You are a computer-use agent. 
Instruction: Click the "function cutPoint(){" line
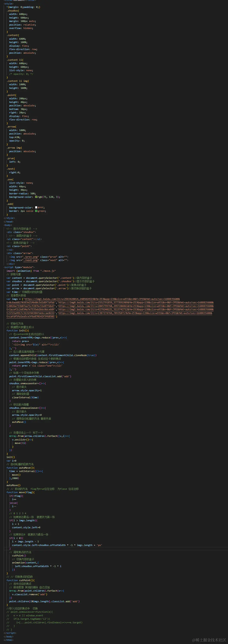point(20,580)
